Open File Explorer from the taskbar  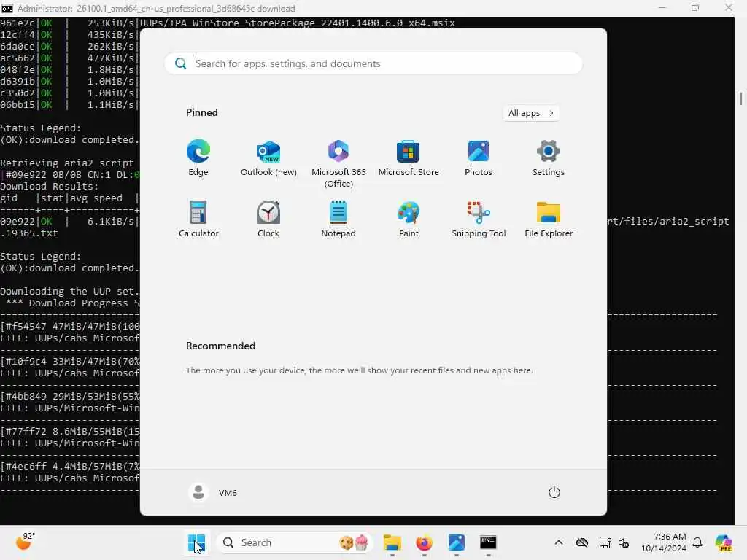392,542
